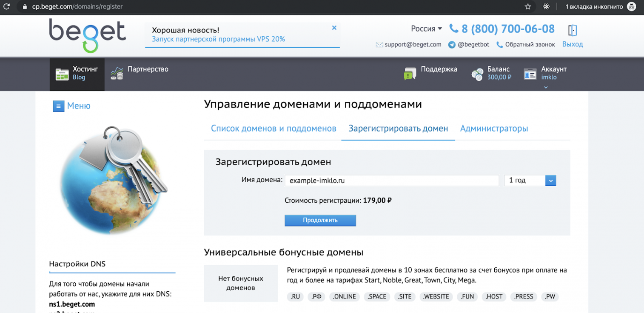Click 1 вкладка инкогнито label
Image resolution: width=644 pixels, height=313 pixels.
coord(594,7)
